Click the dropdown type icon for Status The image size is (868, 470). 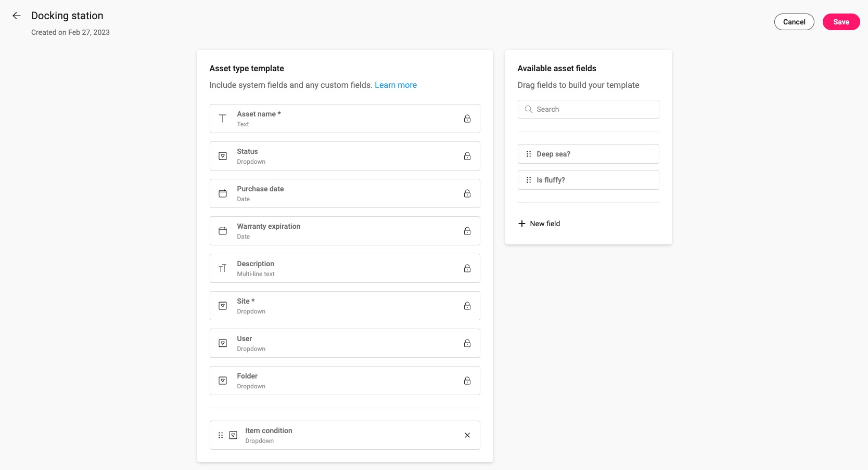tap(223, 156)
